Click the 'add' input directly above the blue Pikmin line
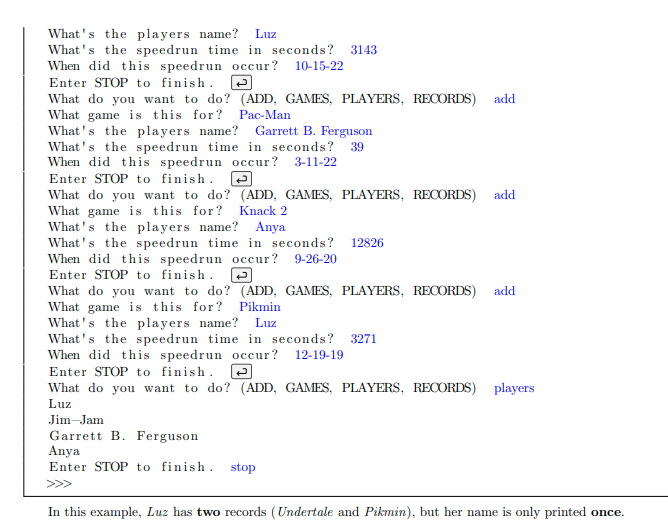This screenshot has width=668, height=521. coord(504,291)
